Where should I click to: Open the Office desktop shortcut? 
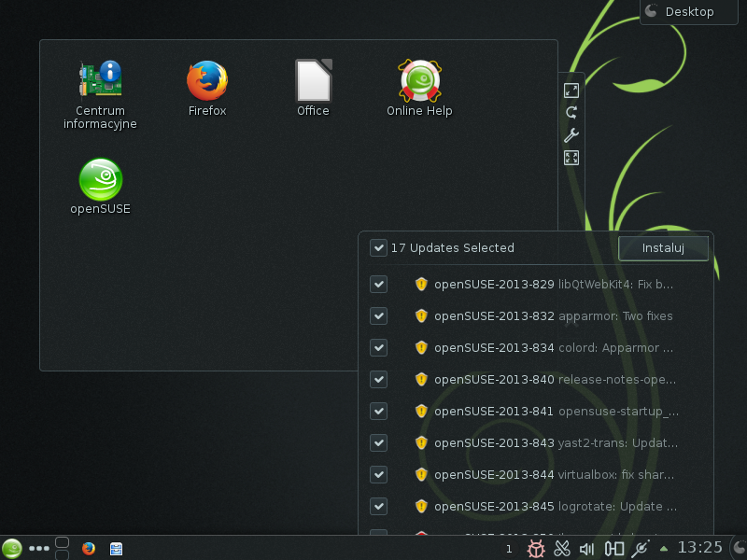(x=313, y=82)
